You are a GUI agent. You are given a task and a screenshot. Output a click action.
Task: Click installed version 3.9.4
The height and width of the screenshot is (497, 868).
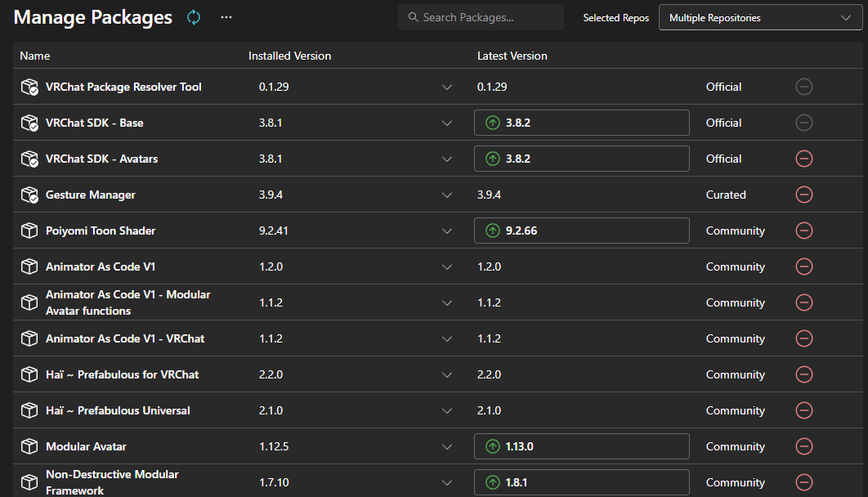click(271, 195)
